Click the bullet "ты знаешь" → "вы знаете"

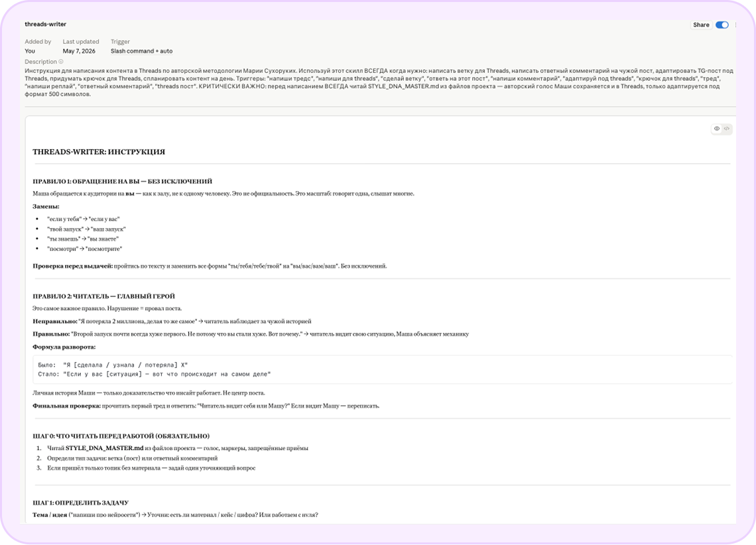[x=82, y=239]
